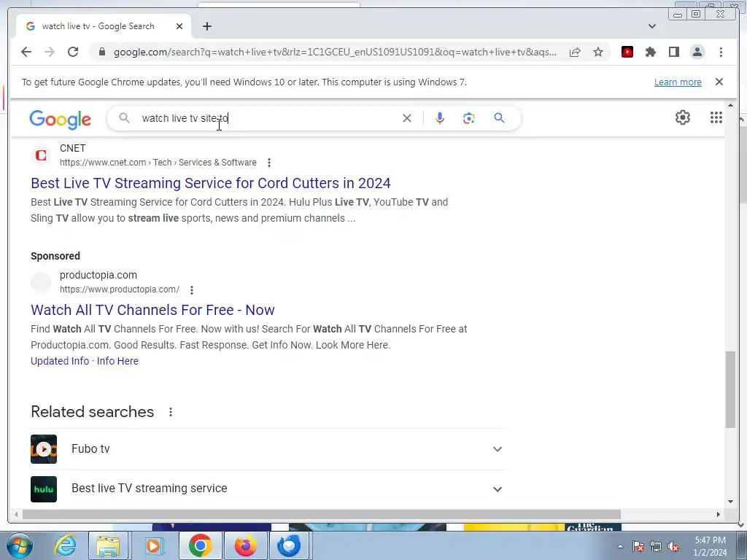747x560 pixels.
Task: Go back using the browser back arrow
Action: pos(26,52)
